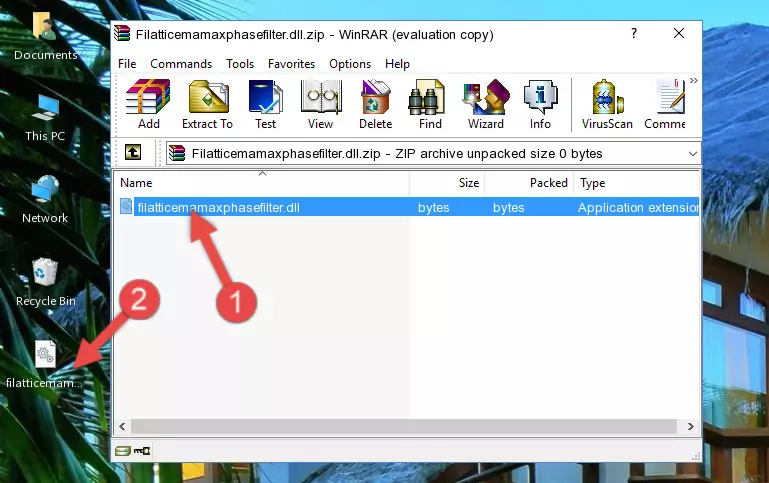Screen dimensions: 769x483
Task: Open the Tools menu
Action: [240, 64]
